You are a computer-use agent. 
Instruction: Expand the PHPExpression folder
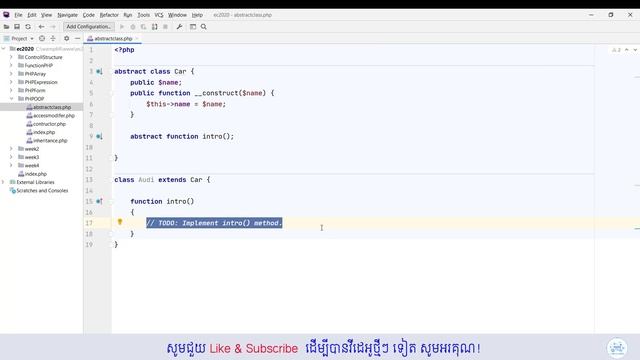coord(11,82)
